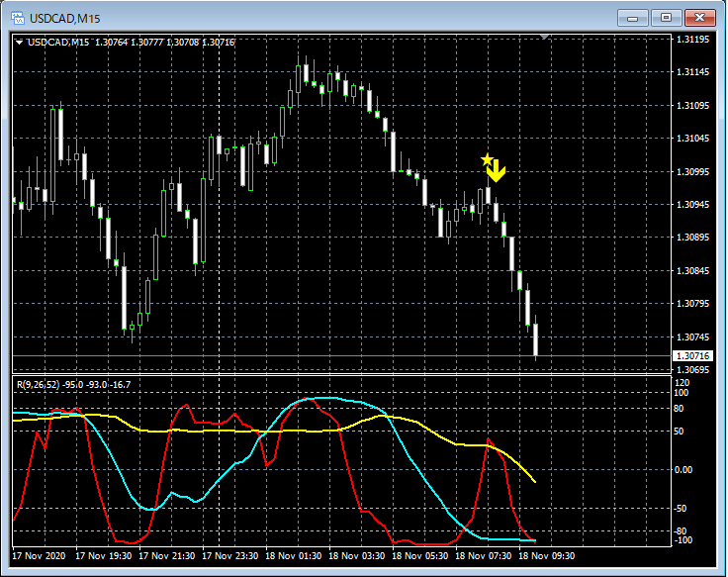Close the USDCAD,M15 chart window

[x=700, y=18]
